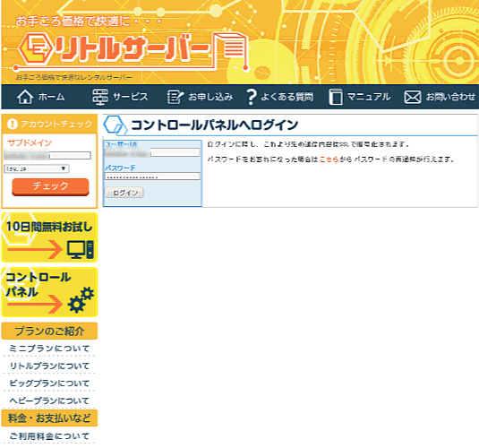Click the 料金・お支払いなど heading

tap(49, 418)
